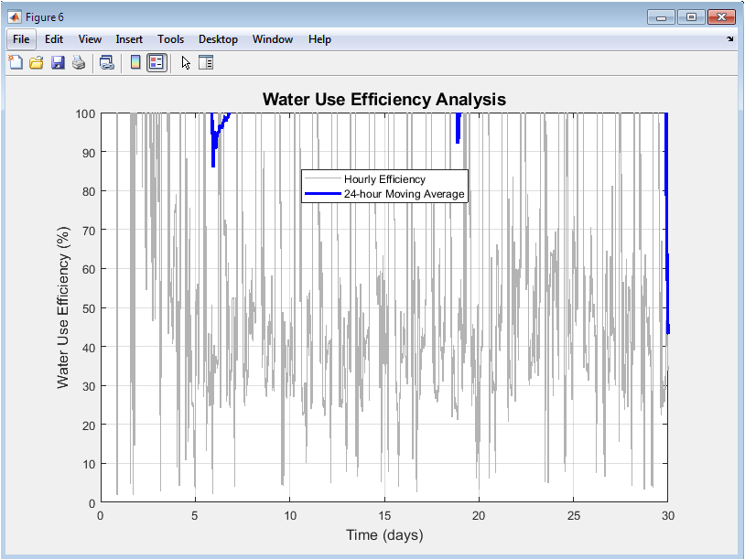This screenshot has height=560, width=745.
Task: Save the figure using the floppy disk icon
Action: click(x=58, y=63)
